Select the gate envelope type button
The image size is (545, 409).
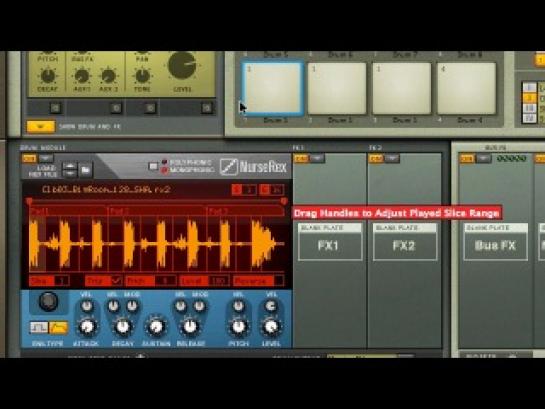pyautogui.click(x=39, y=327)
